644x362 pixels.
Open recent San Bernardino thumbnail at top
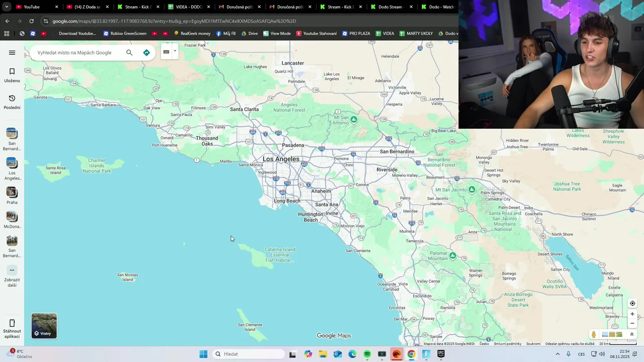pos(12,133)
